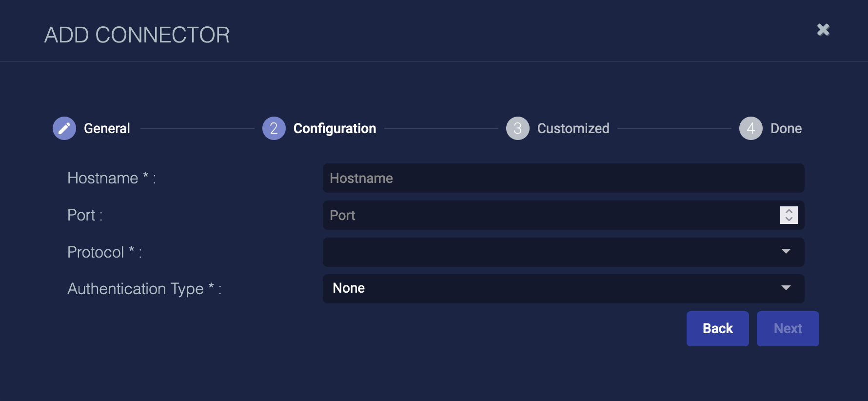Click the step 2 circle icon
The image size is (868, 401).
(x=274, y=128)
